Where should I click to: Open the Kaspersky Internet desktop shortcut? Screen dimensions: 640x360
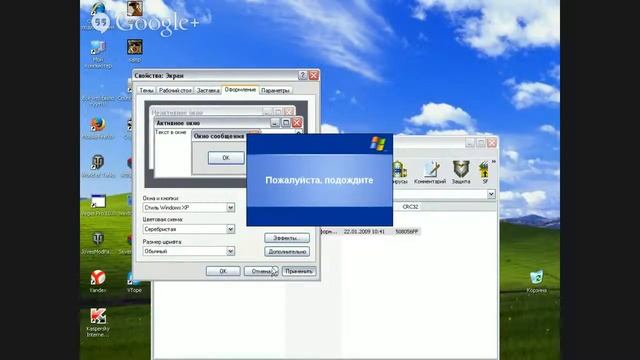pyautogui.click(x=98, y=323)
